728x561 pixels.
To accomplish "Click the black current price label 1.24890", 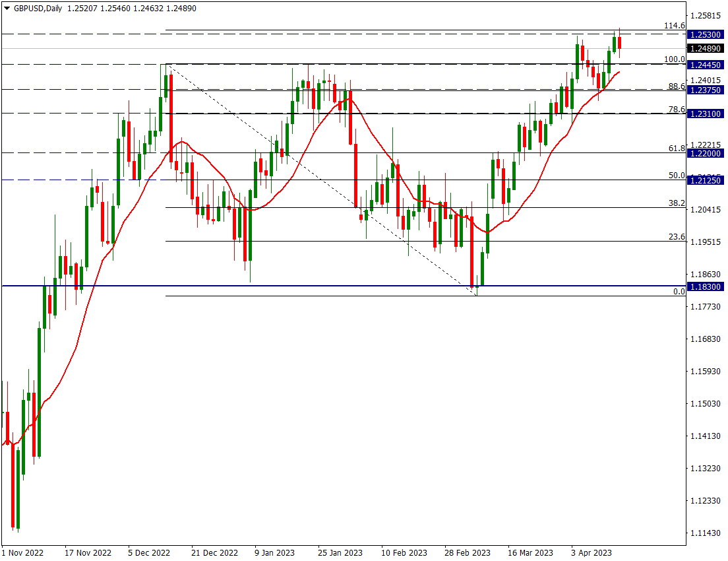I will pyautogui.click(x=706, y=49).
